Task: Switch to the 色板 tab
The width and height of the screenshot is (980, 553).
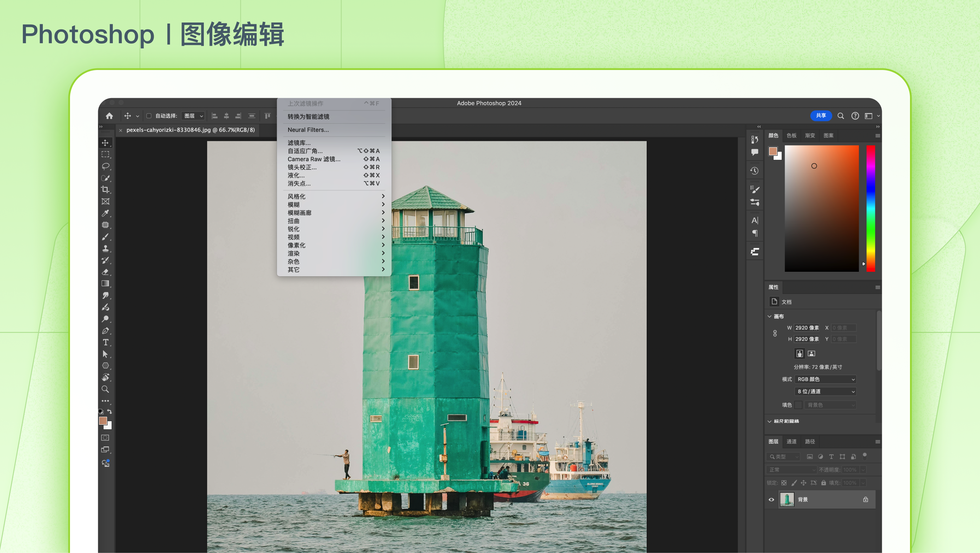Action: point(791,135)
